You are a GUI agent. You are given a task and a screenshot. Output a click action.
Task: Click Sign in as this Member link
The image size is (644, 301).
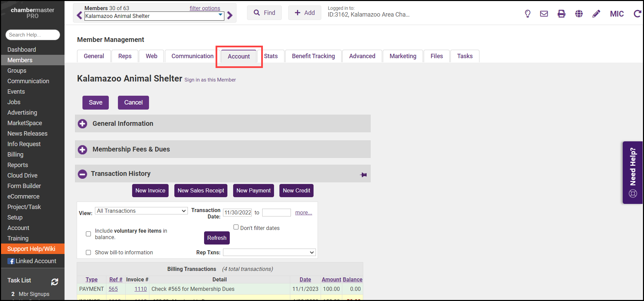[x=210, y=80]
